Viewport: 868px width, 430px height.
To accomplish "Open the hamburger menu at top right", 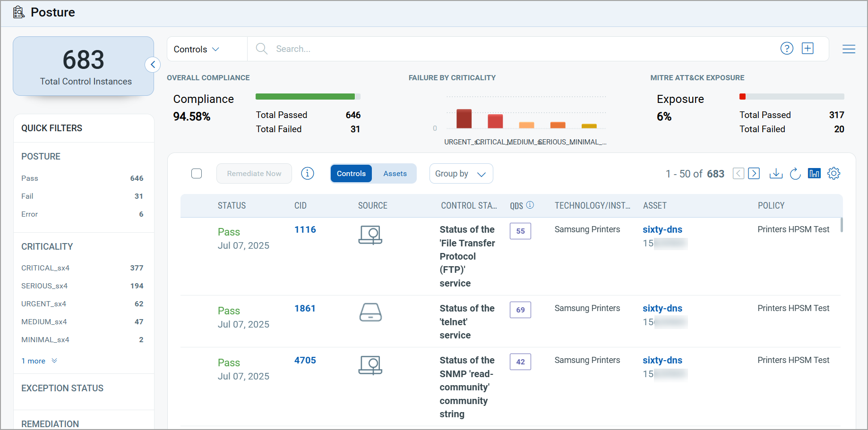I will [849, 49].
